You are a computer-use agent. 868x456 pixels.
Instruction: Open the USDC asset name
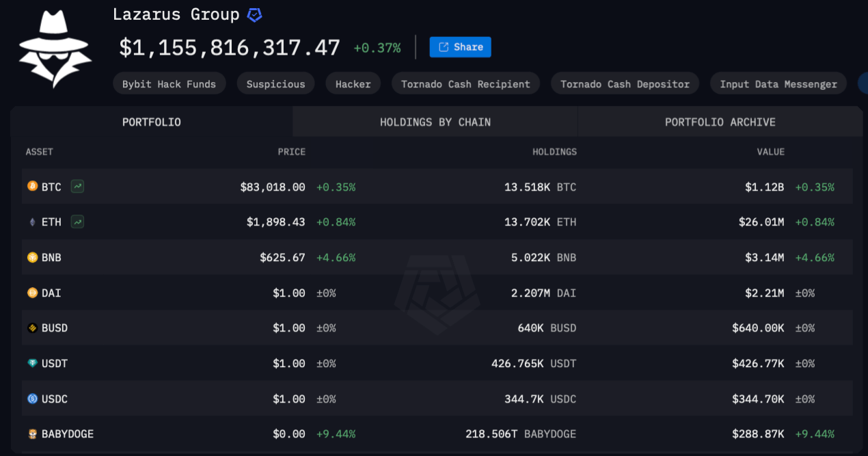pyautogui.click(x=55, y=399)
